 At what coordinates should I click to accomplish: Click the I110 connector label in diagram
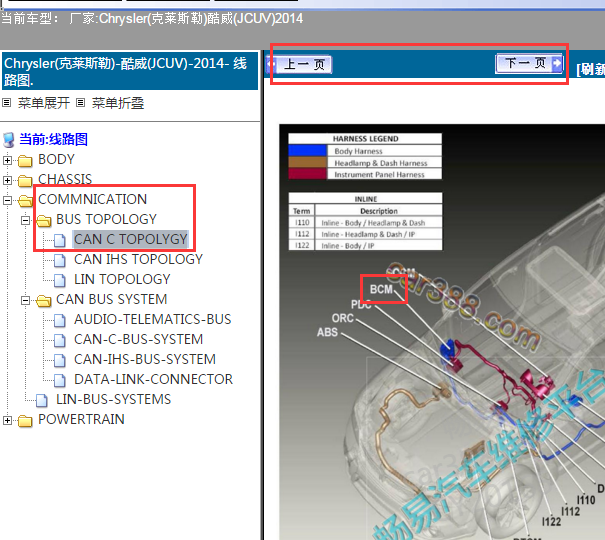pos(586,500)
